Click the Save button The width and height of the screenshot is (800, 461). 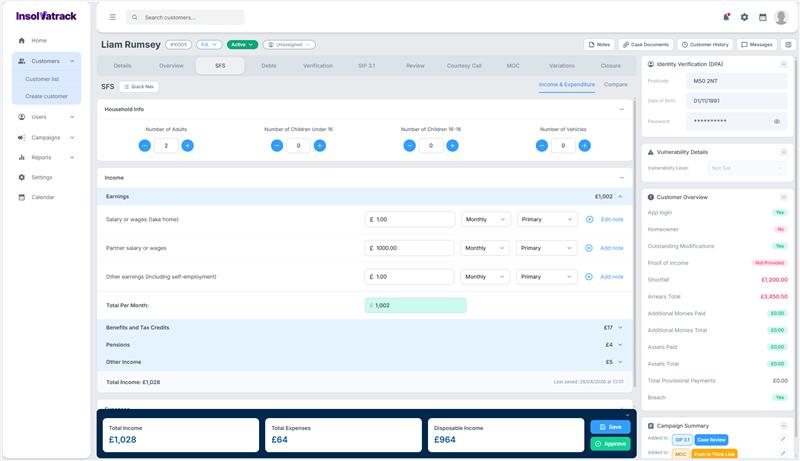pos(610,427)
